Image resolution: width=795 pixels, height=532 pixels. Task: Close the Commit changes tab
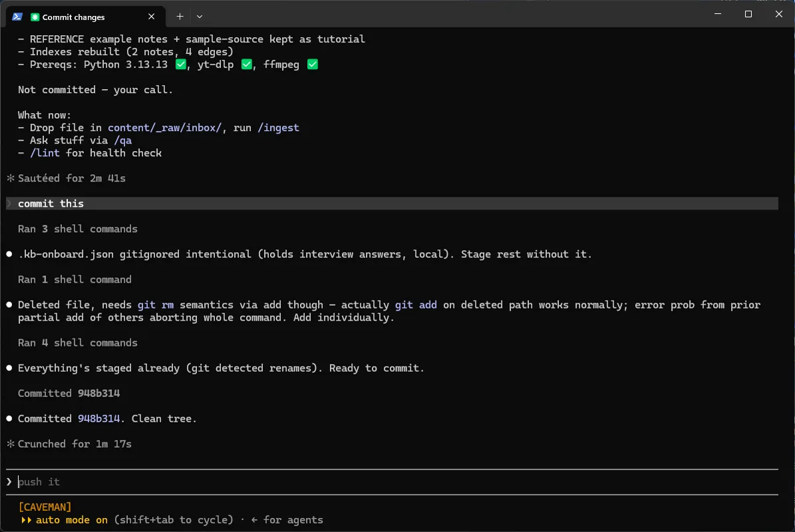click(x=151, y=17)
